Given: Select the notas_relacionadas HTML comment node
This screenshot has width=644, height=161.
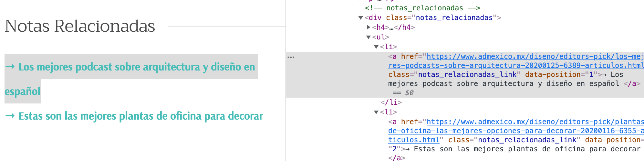Looking at the screenshot, I should point(422,8).
